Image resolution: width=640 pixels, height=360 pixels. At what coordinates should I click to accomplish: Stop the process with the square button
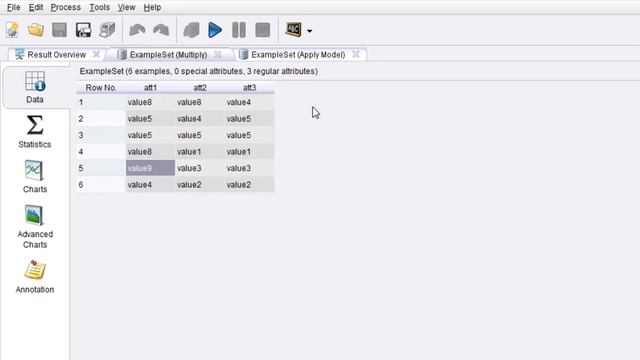tap(262, 30)
